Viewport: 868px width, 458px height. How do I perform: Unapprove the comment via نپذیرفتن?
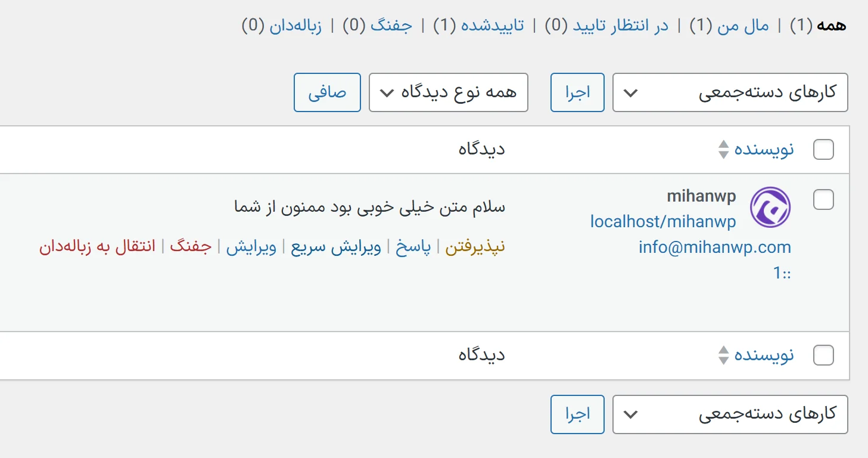(x=475, y=245)
